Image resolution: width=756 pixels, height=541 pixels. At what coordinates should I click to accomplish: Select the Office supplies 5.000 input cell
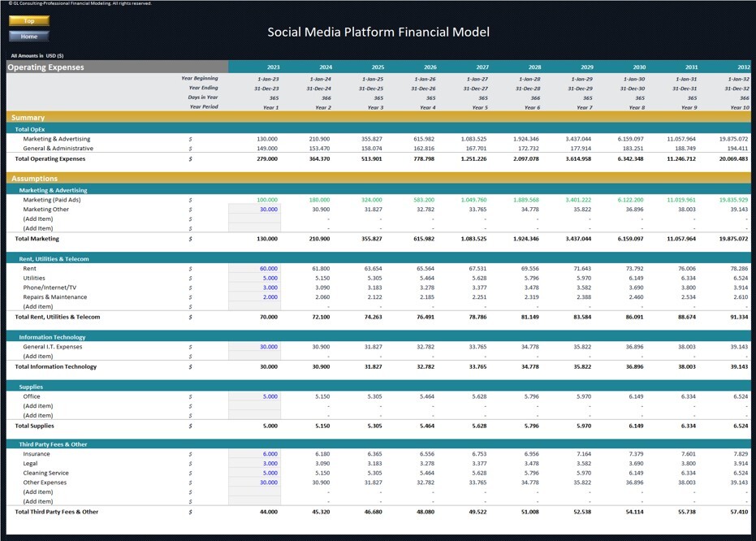click(x=254, y=396)
